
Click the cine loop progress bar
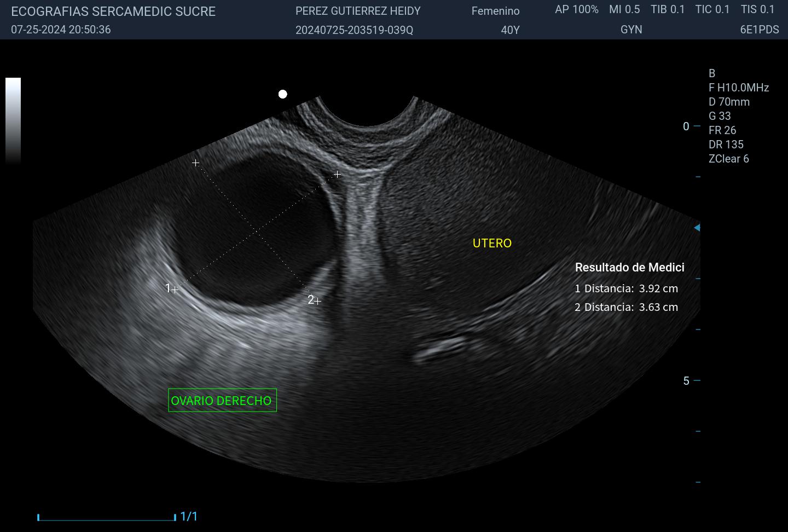point(107,517)
